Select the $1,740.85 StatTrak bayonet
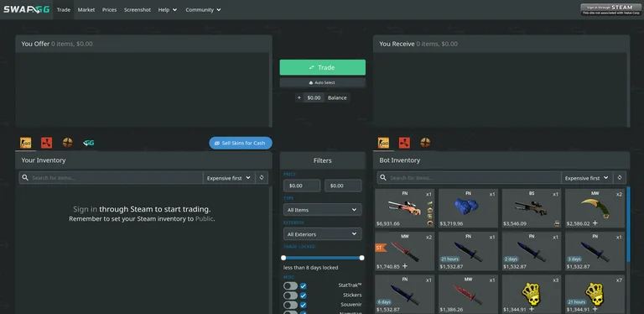The width and height of the screenshot is (644, 314). [404, 251]
